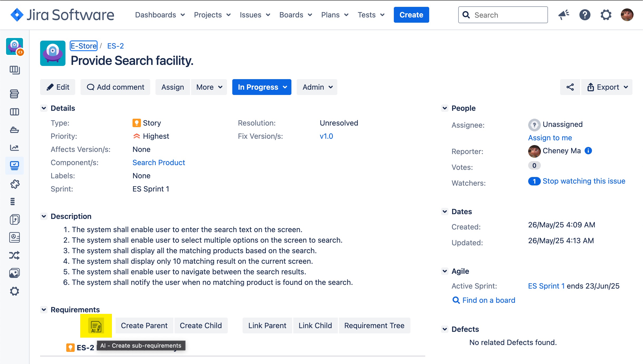This screenshot has width=643, height=364.
Task: Open project settings gear in sidebar
Action: tap(15, 291)
